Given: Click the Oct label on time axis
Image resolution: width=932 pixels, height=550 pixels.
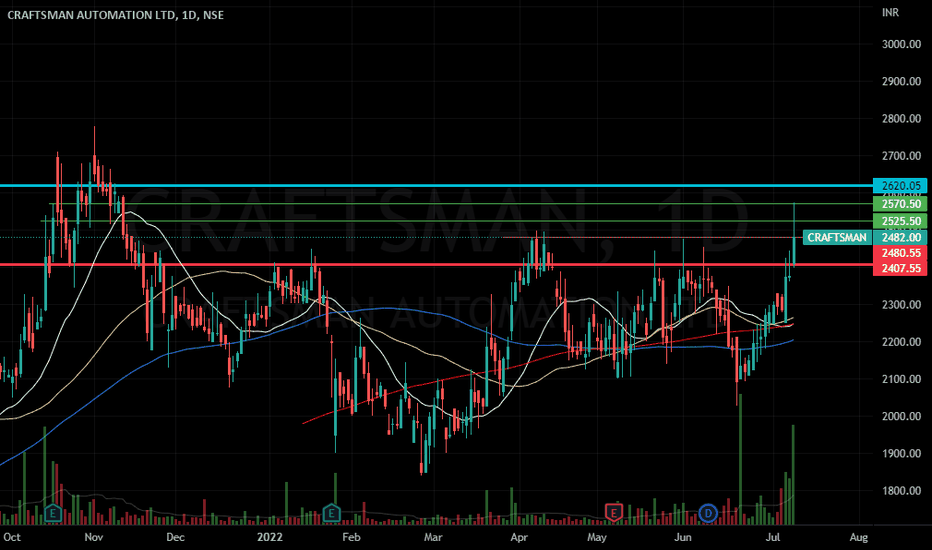Looking at the screenshot, I should point(12,538).
